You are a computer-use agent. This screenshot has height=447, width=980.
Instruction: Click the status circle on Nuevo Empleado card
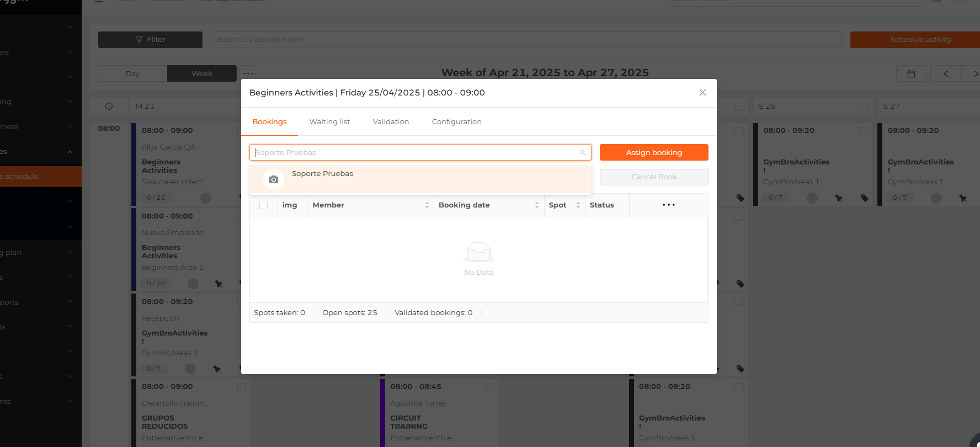click(x=193, y=283)
